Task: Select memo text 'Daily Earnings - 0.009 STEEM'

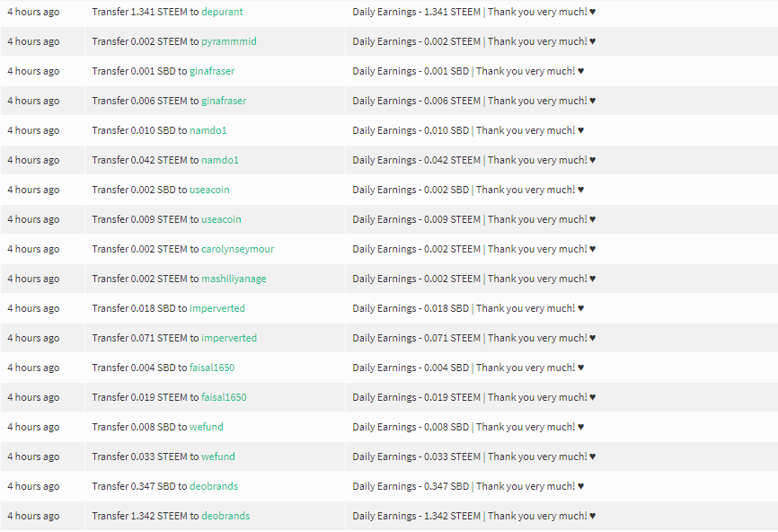Action: (416, 219)
